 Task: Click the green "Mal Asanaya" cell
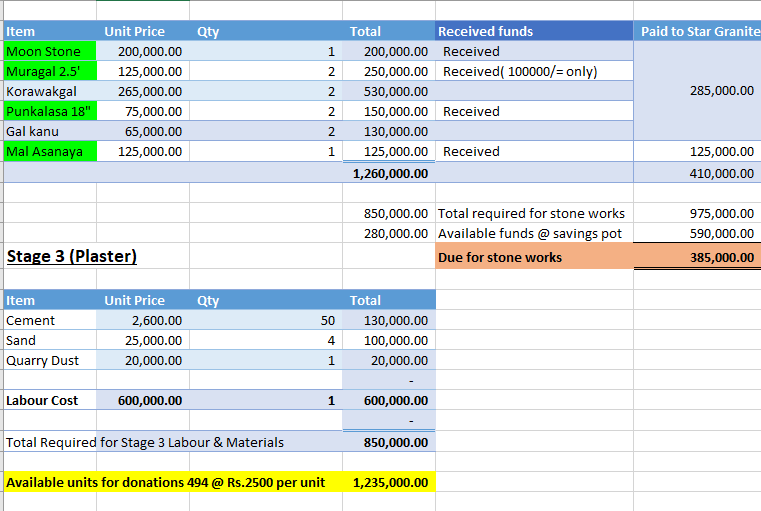(x=49, y=151)
